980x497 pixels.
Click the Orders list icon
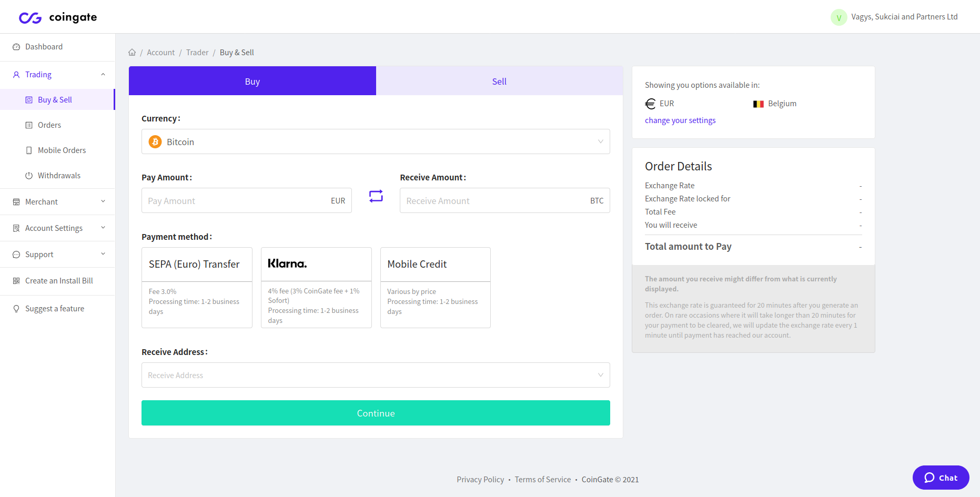click(x=29, y=125)
